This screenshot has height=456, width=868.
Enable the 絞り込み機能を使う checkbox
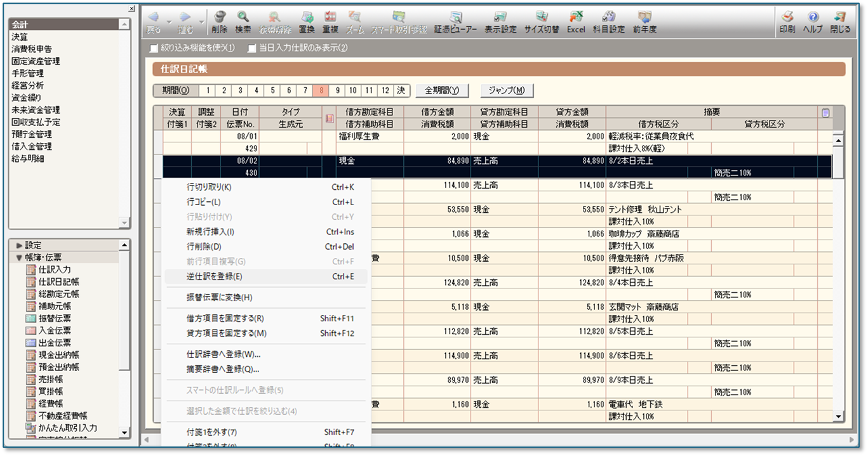153,48
